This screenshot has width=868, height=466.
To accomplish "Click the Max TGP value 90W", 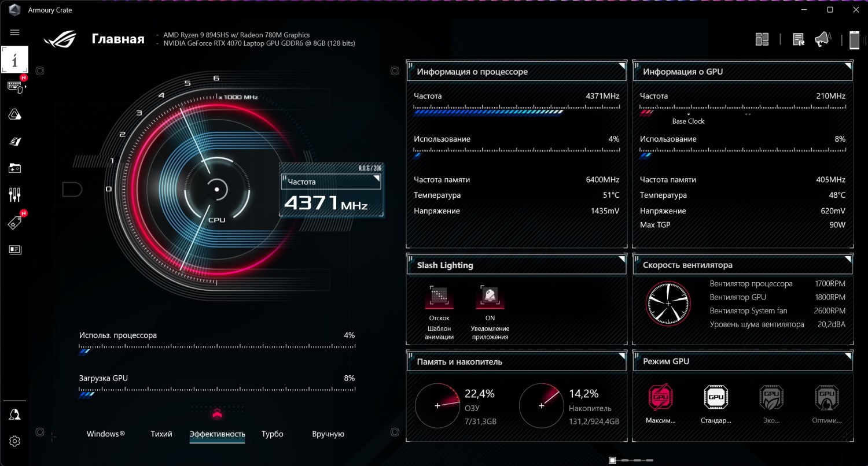I will click(x=837, y=224).
